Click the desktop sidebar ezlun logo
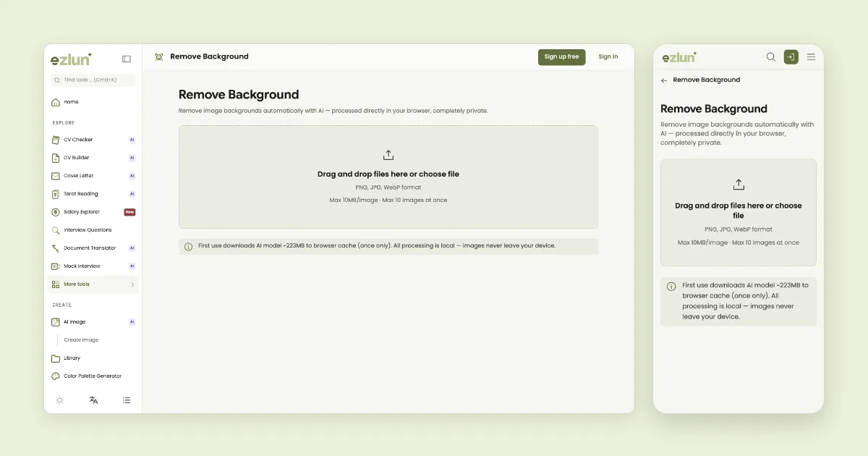The height and width of the screenshot is (456, 868). pyautogui.click(x=71, y=59)
